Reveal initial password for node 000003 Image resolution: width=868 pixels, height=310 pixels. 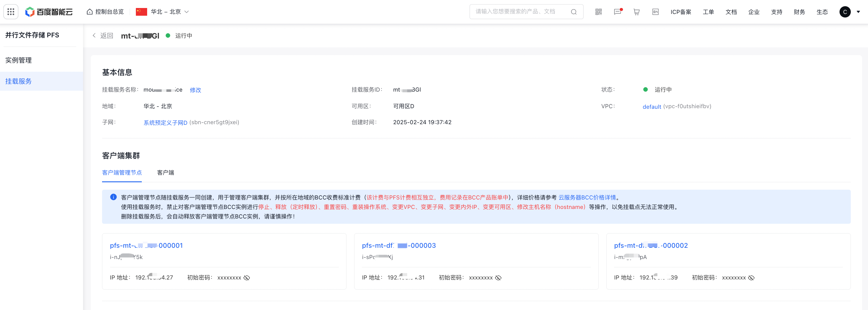tap(498, 278)
